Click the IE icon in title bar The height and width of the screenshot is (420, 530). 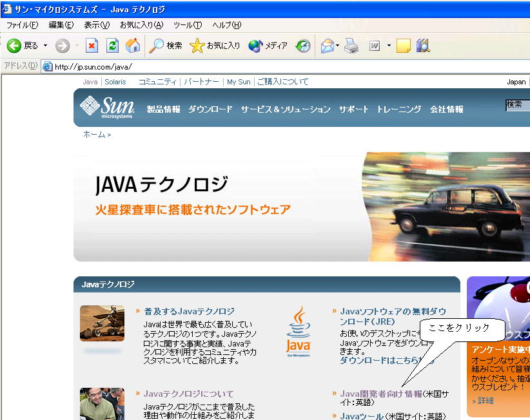6,9
